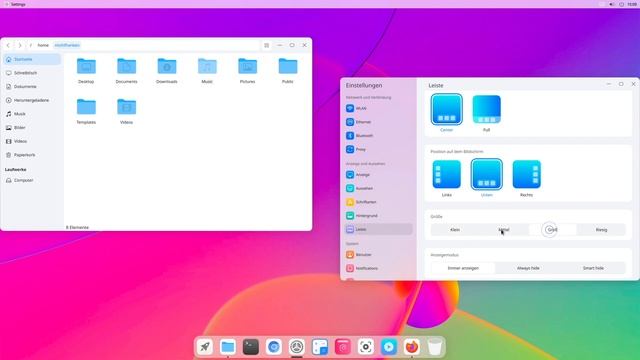The height and width of the screenshot is (360, 640).
Task: Open the Music folder
Action: (x=207, y=71)
